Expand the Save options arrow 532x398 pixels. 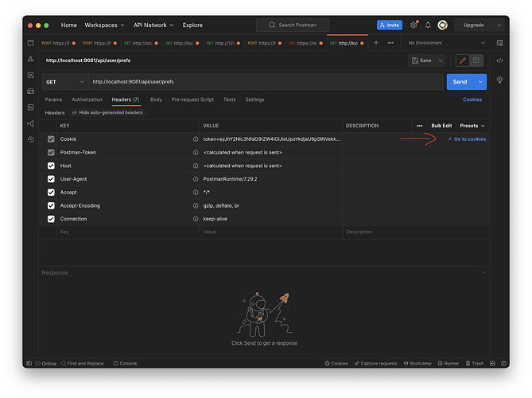tap(441, 60)
